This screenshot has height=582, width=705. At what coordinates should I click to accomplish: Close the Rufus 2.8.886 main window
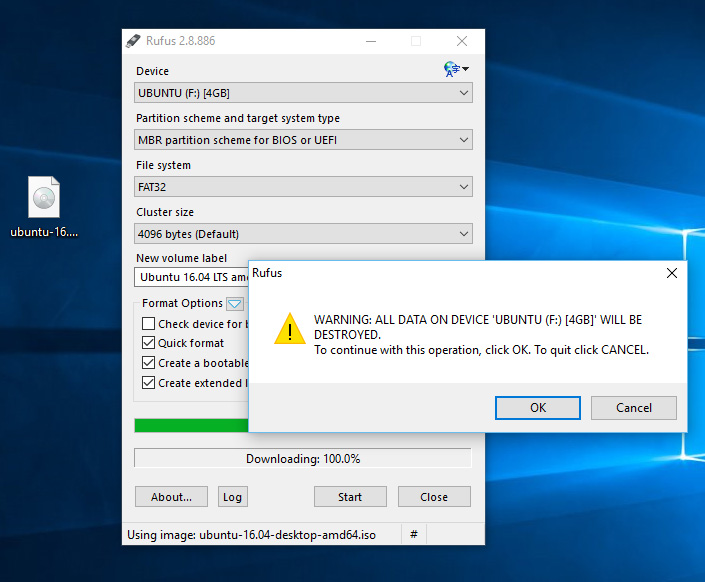pyautogui.click(x=462, y=41)
